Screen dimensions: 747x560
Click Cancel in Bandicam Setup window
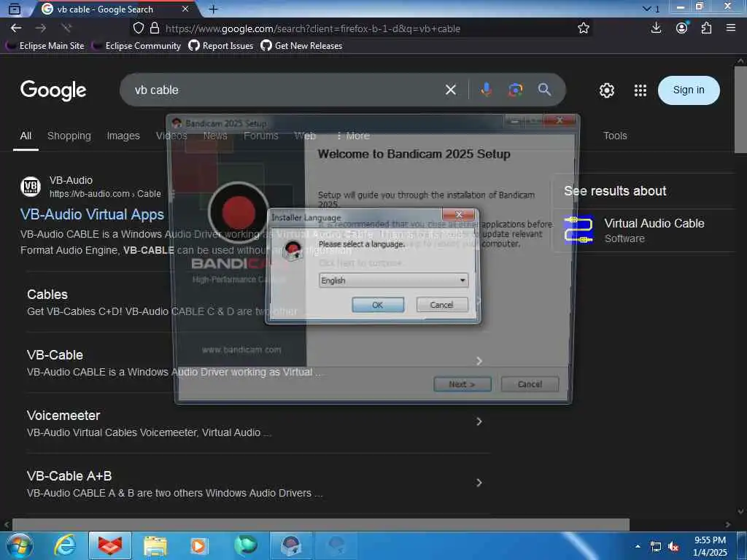coord(530,384)
